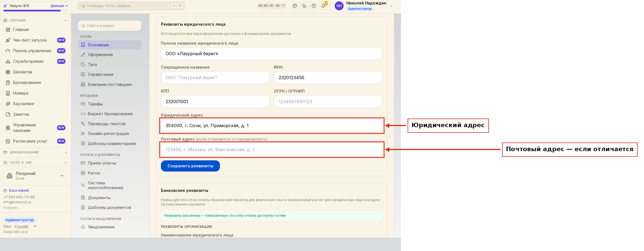This screenshot has height=251, width=644.
Task: Click the launch progress bar Запуск 8/9
Action: pos(35,11)
